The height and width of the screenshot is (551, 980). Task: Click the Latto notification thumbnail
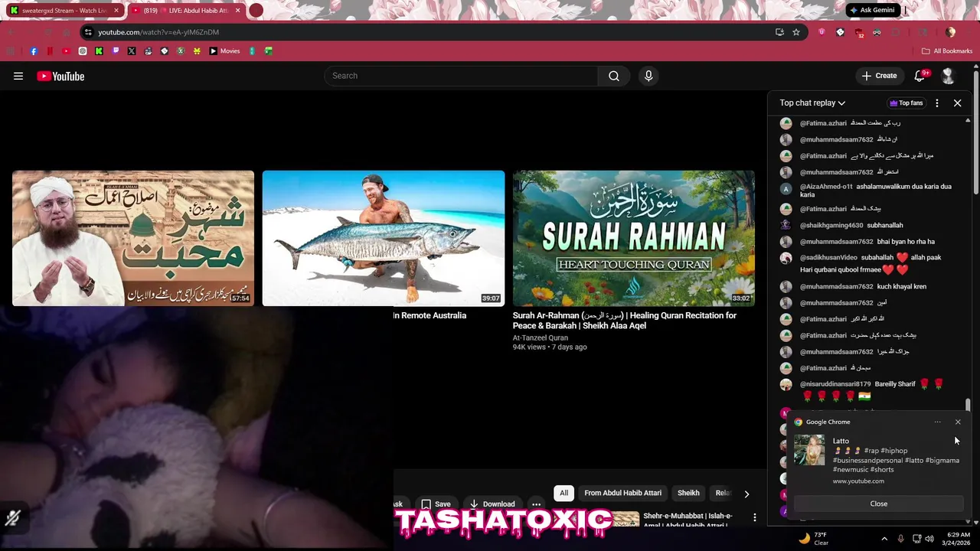(x=809, y=450)
